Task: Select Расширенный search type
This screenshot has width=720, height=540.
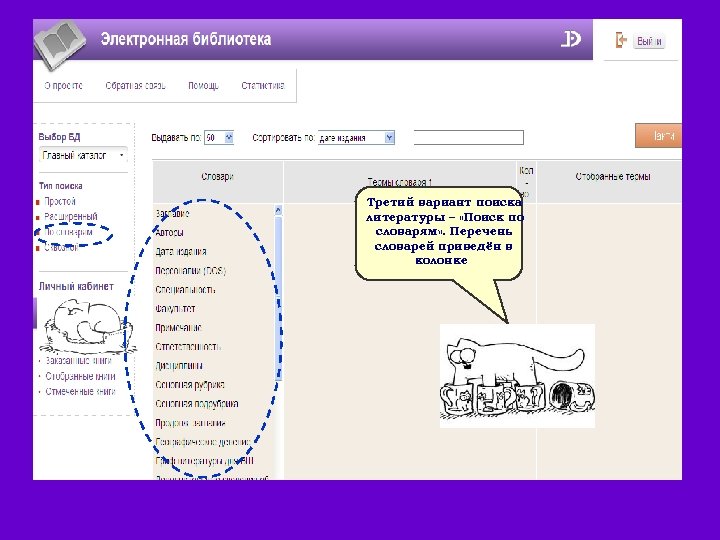Action: 71,216
